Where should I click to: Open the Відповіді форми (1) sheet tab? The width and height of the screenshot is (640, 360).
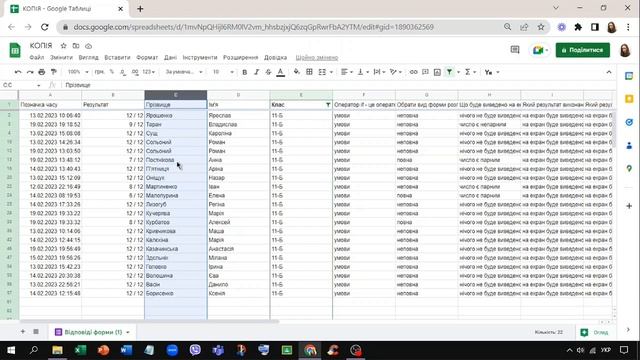92,332
